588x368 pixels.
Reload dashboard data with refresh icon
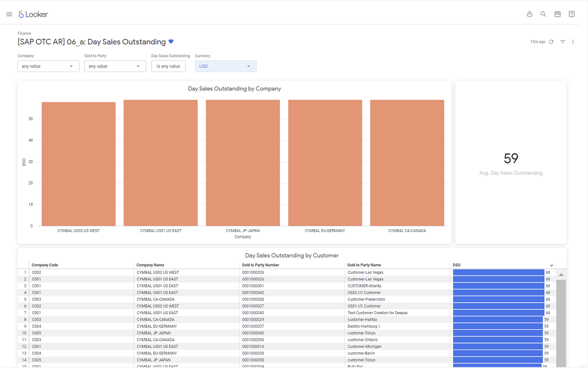(551, 41)
